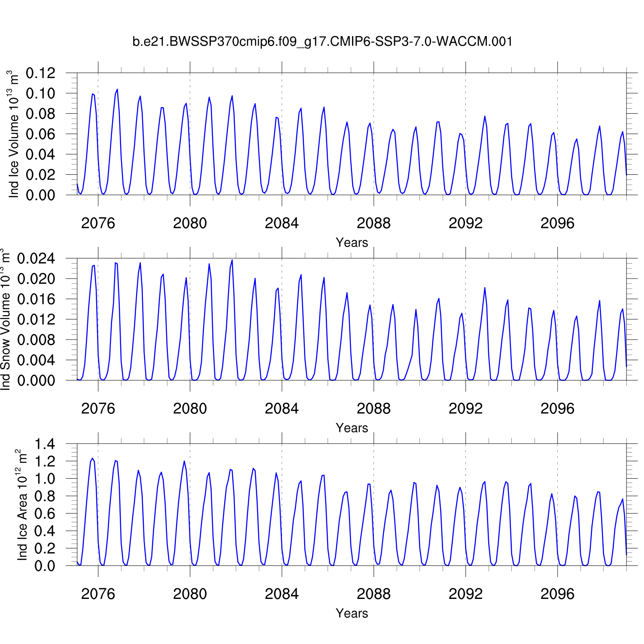The height and width of the screenshot is (644, 644).
Task: Click 2096 tick label below ice area plot
Action: pos(557,594)
